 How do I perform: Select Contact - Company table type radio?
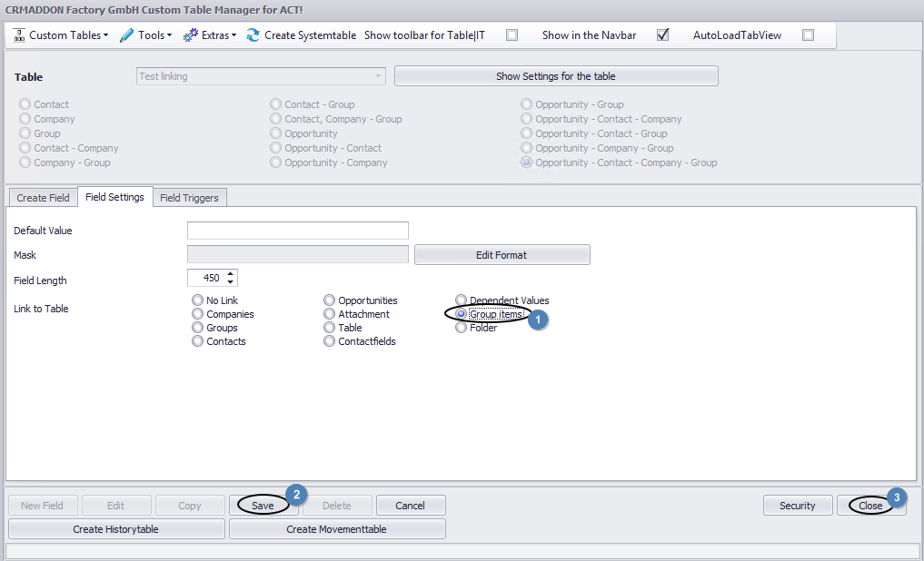[x=25, y=148]
